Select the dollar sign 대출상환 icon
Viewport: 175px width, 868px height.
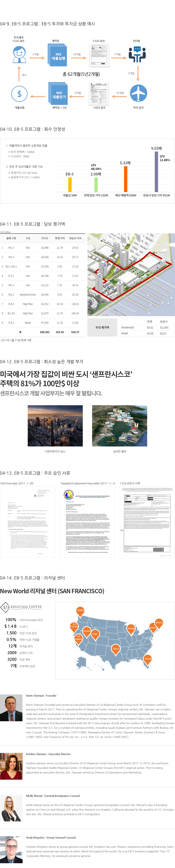click(x=19, y=94)
